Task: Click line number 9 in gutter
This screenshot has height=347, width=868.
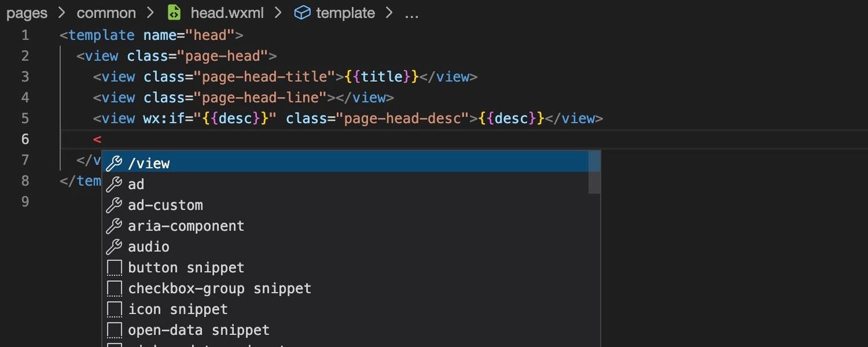Action: click(25, 202)
